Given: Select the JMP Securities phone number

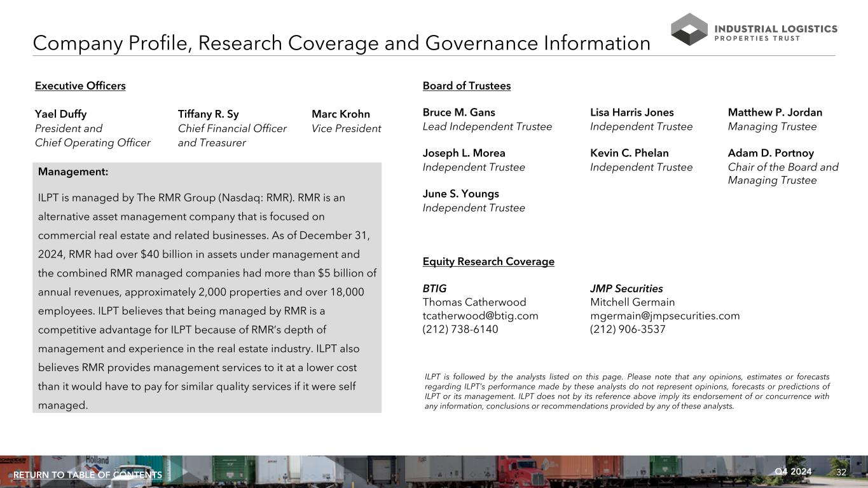Looking at the screenshot, I should (627, 329).
